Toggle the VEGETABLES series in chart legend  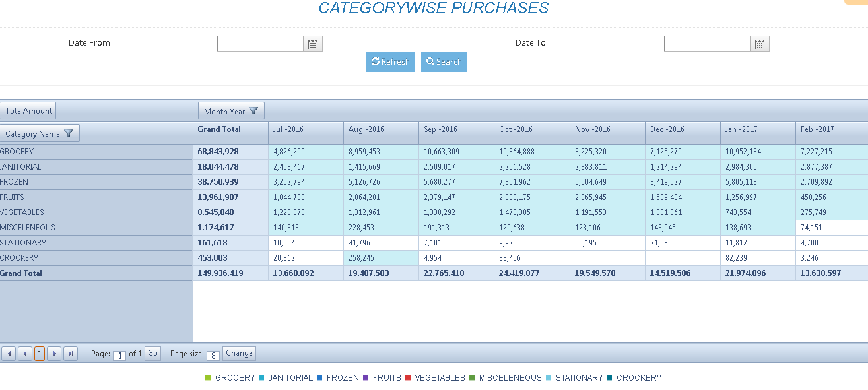click(434, 378)
